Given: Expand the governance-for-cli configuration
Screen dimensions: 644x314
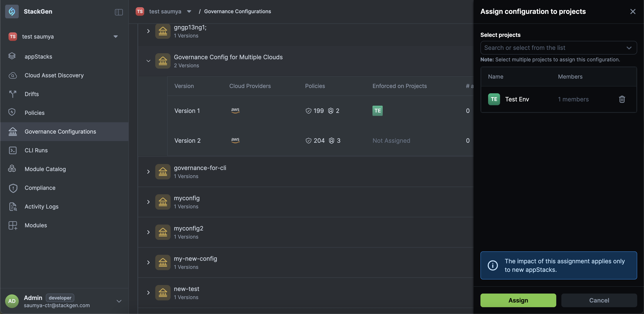Looking at the screenshot, I should coord(148,172).
